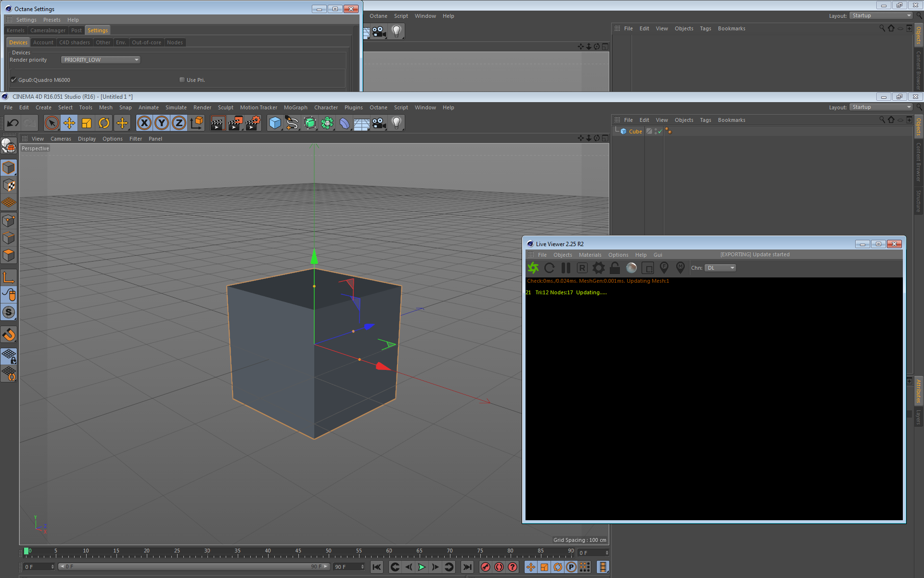The height and width of the screenshot is (578, 924).
Task: Pause rendering in Live Viewer
Action: tap(566, 268)
